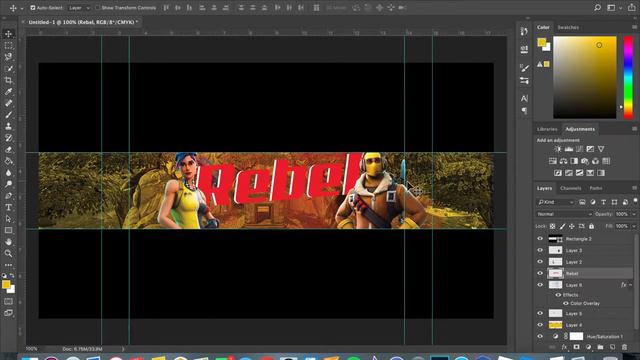Select the Layer 5 layer row
This screenshot has height=360, width=640.
[584, 313]
